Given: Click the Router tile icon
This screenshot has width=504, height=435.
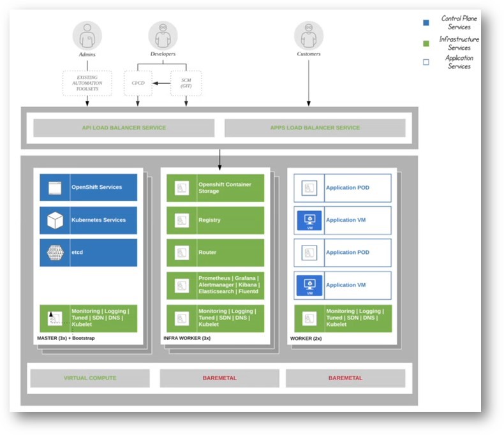Looking at the screenshot, I should point(182,253).
